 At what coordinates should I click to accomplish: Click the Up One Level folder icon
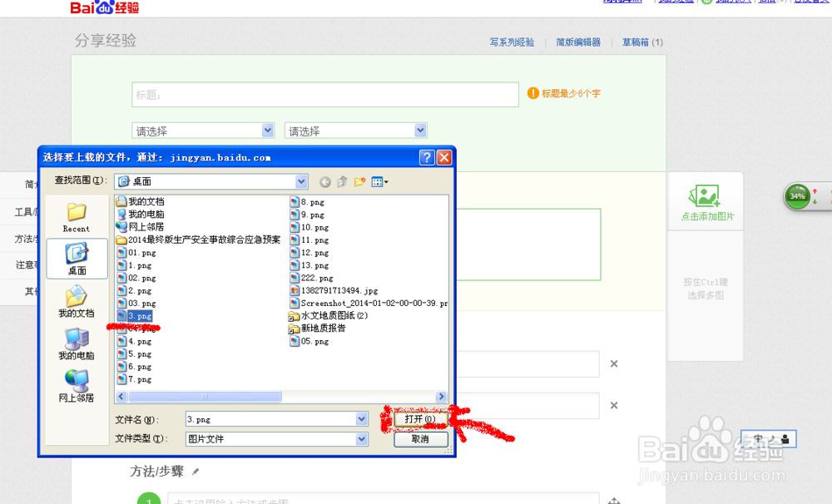pos(340,181)
